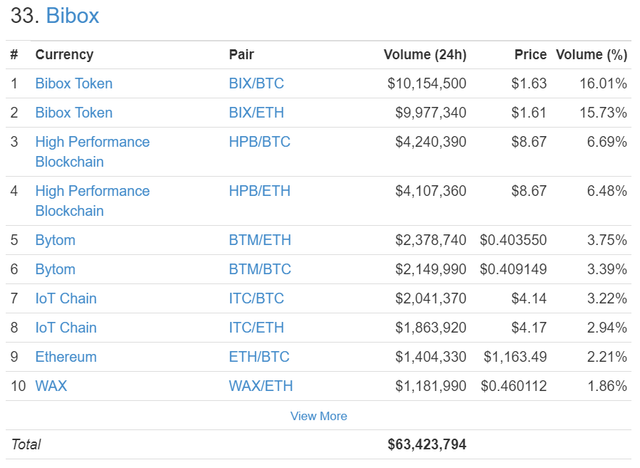Screen dimensions: 640x468
Task: Select the $2,149,990 volume value
Action: pyautogui.click(x=431, y=269)
